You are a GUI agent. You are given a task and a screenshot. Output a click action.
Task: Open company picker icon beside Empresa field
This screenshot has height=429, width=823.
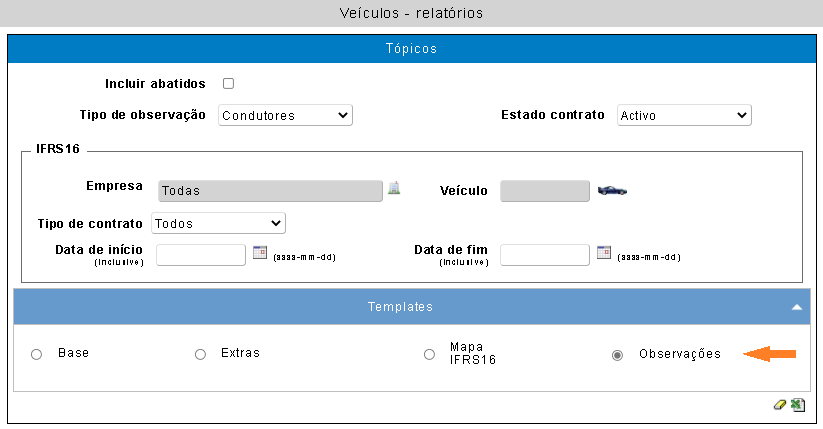394,188
